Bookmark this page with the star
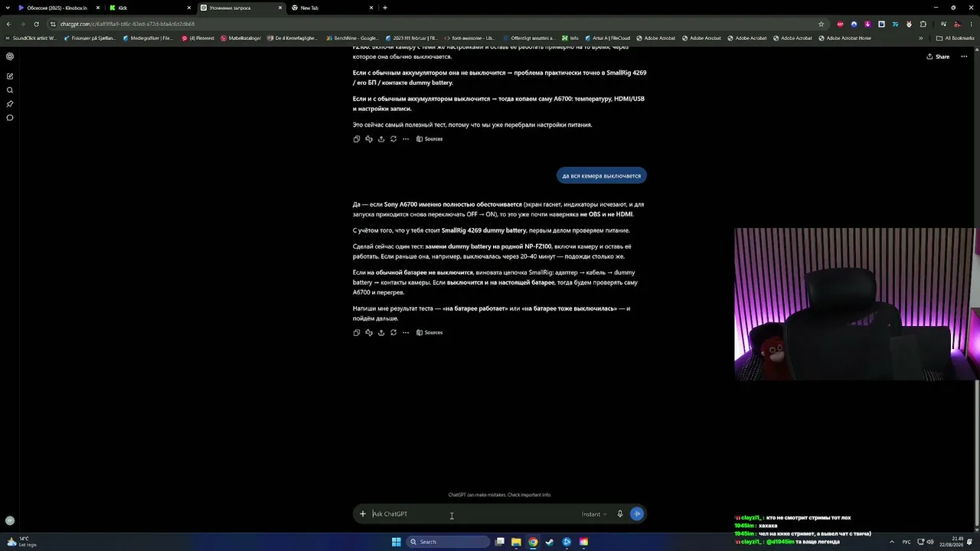Viewport: 980px width, 551px height. coord(822,24)
